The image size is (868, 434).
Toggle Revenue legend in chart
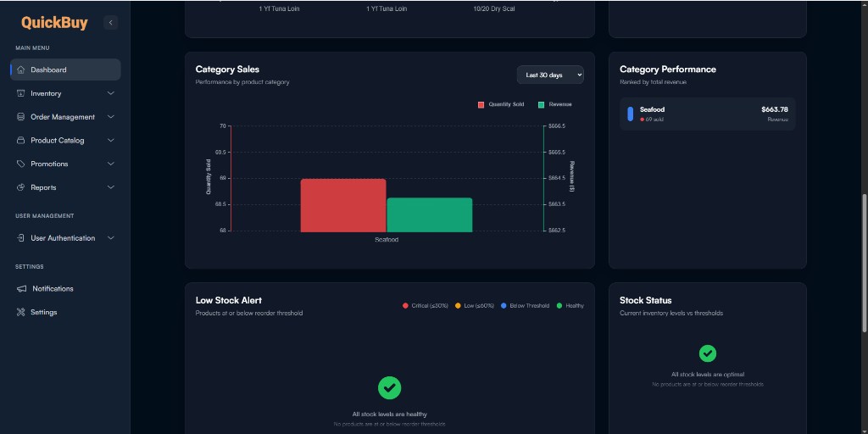tap(555, 104)
